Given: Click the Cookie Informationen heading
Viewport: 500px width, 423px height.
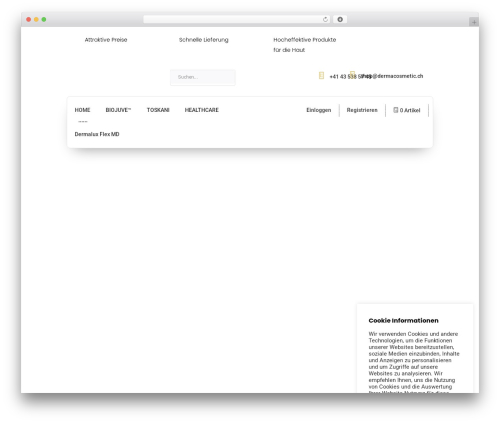Looking at the screenshot, I should pos(403,320).
